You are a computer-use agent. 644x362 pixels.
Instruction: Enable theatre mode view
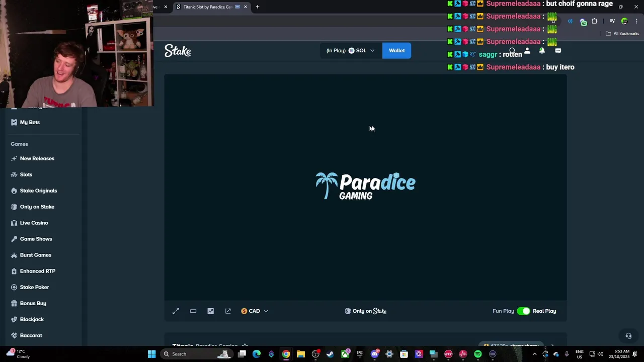[193, 311]
